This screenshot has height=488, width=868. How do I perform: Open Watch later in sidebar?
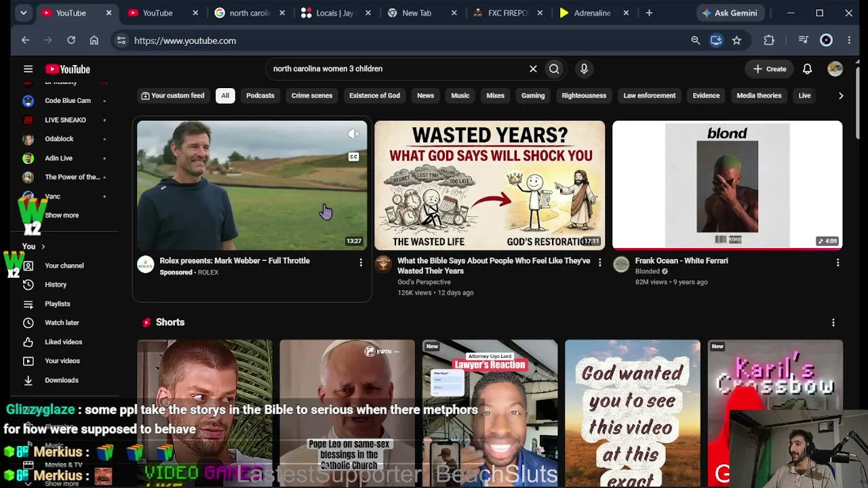[62, 323]
